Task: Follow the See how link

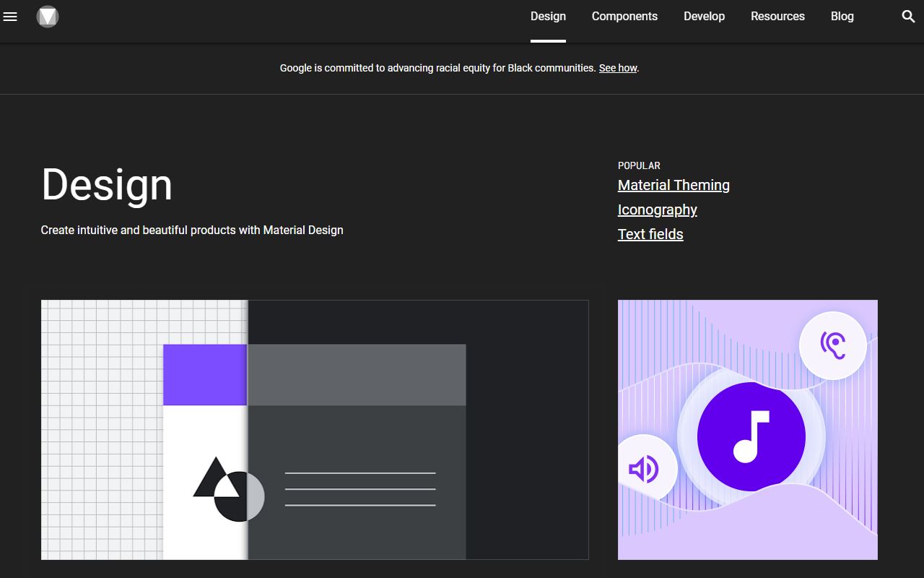Action: pyautogui.click(x=618, y=68)
